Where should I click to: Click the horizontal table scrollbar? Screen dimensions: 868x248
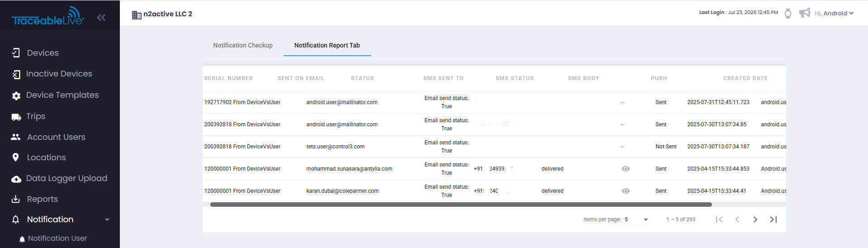(461, 205)
